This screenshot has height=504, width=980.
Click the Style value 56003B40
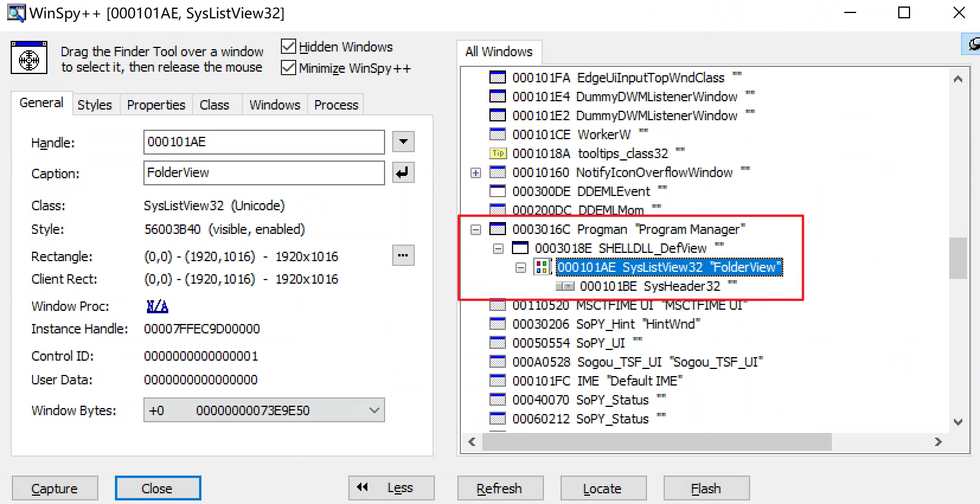click(x=172, y=229)
